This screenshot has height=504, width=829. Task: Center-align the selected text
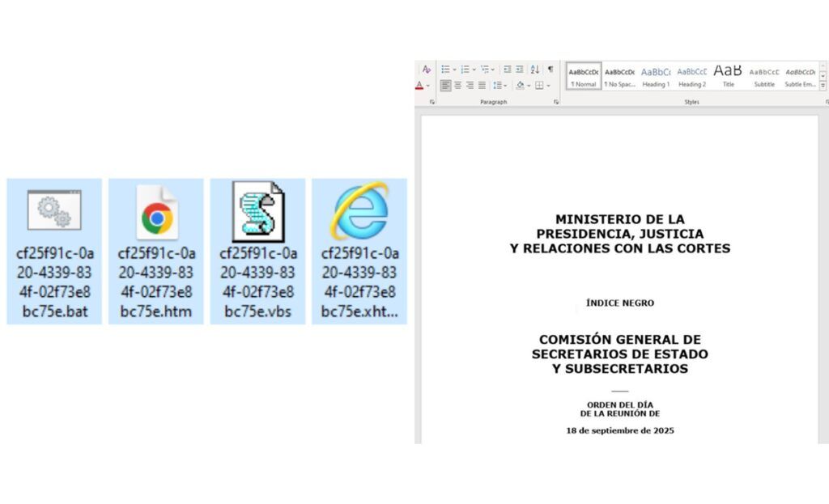coord(457,83)
